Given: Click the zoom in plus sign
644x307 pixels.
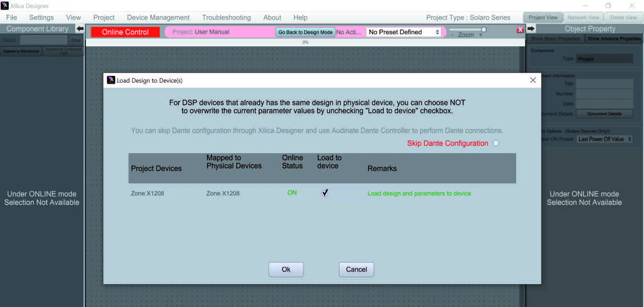Looking at the screenshot, I should pos(481,35).
